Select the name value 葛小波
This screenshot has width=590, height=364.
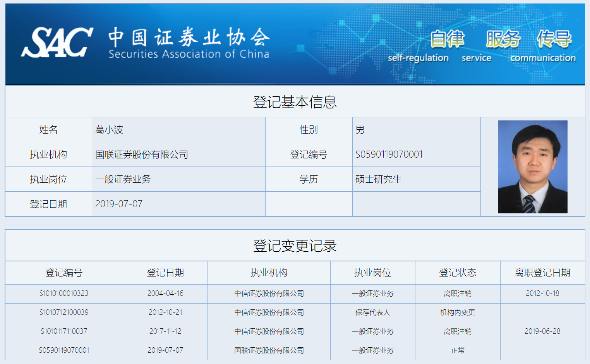[x=109, y=130]
